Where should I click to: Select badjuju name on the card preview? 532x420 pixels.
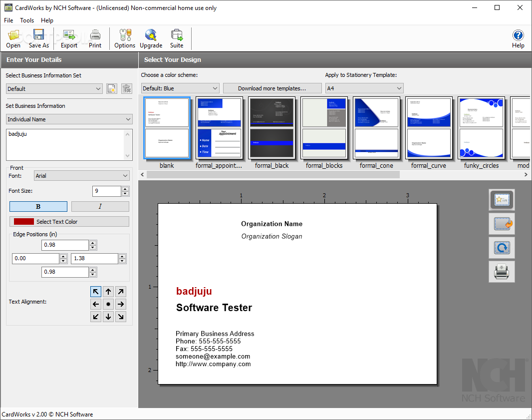(194, 291)
